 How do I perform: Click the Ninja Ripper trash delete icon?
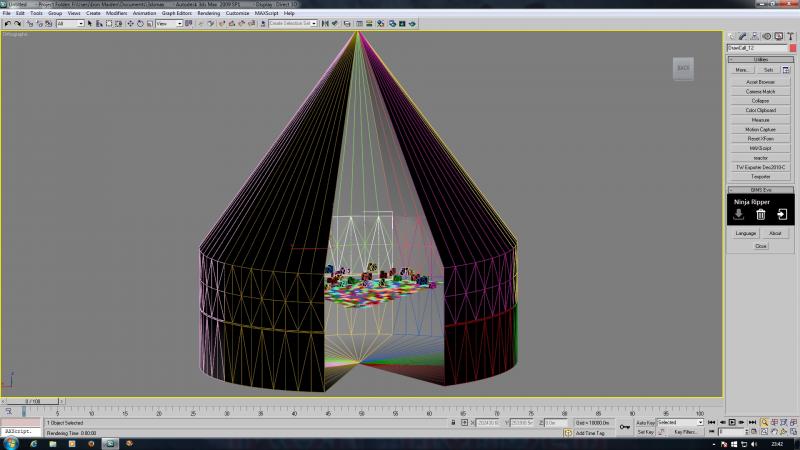(760, 215)
